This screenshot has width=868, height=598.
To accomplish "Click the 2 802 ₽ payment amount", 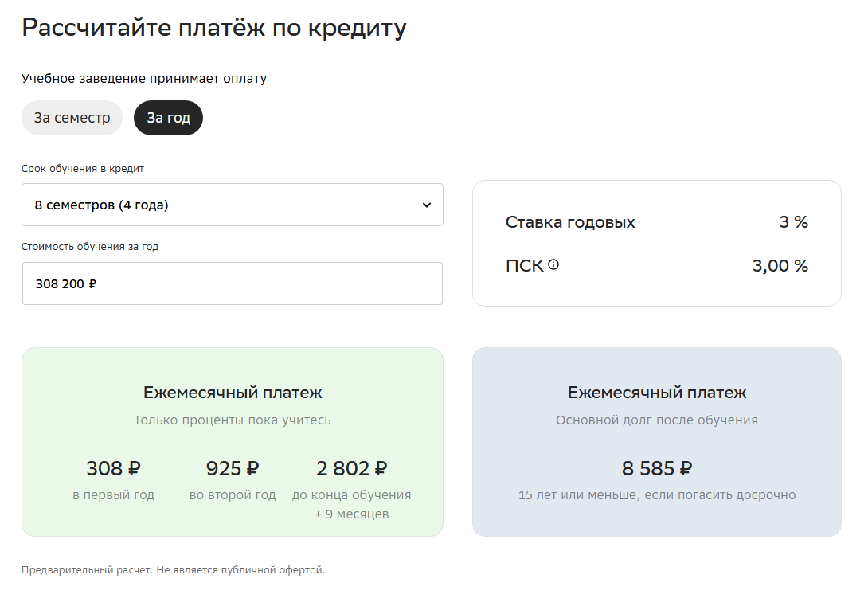I will pyautogui.click(x=351, y=468).
